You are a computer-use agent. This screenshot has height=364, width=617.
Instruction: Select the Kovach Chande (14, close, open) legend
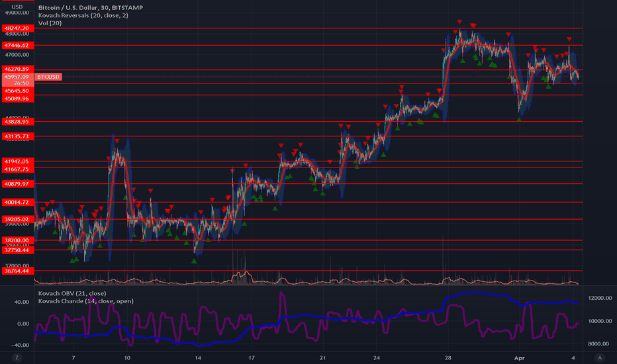(86, 301)
